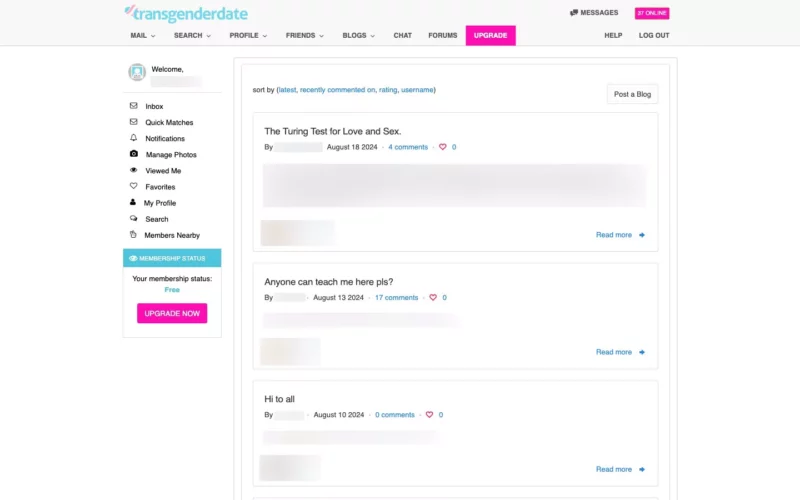Sort blogs by rating

pos(388,90)
